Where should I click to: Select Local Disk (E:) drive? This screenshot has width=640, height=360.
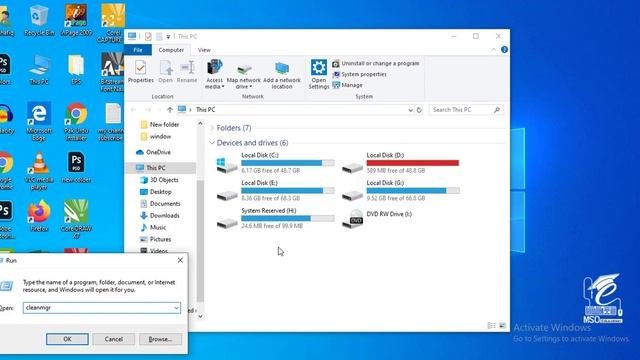click(x=276, y=191)
